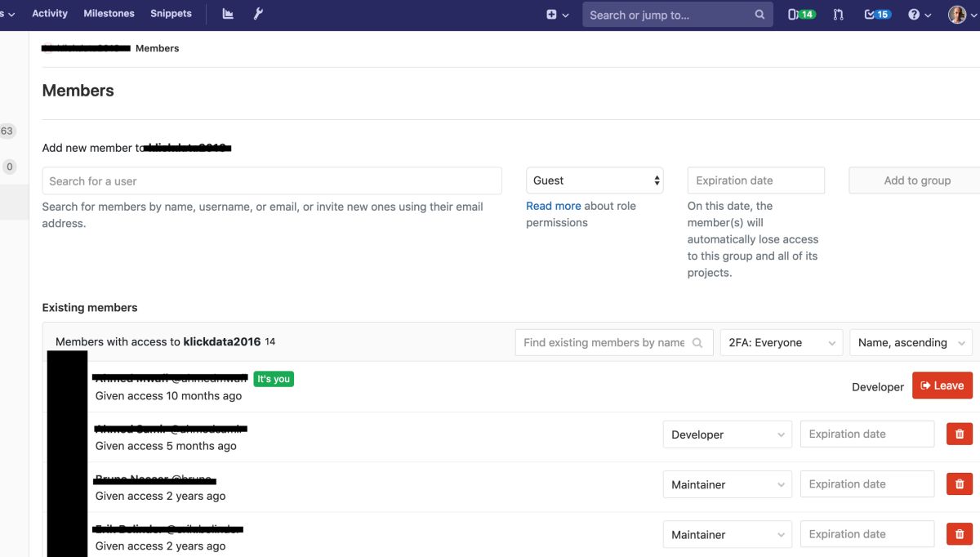
Task: Open the admin area wrench icon
Action: [258, 14]
